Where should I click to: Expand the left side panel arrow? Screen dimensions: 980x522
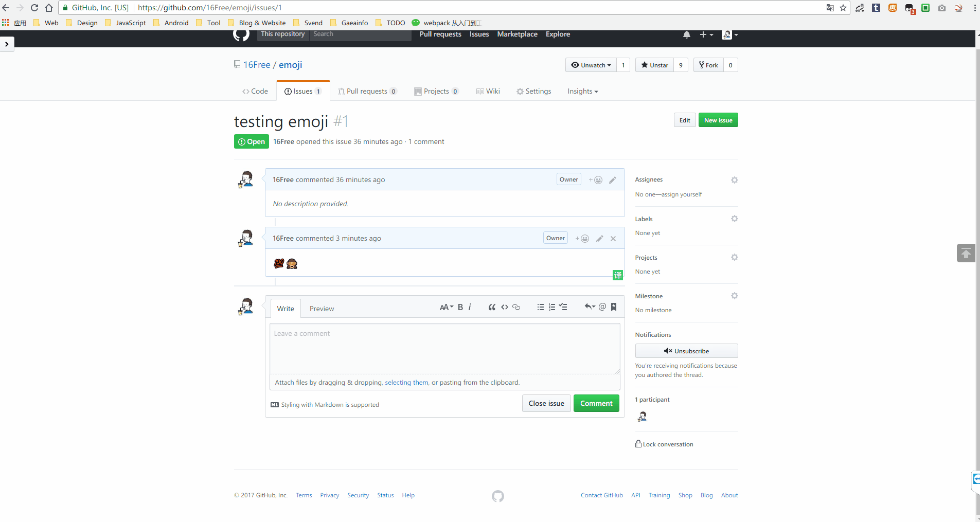7,44
